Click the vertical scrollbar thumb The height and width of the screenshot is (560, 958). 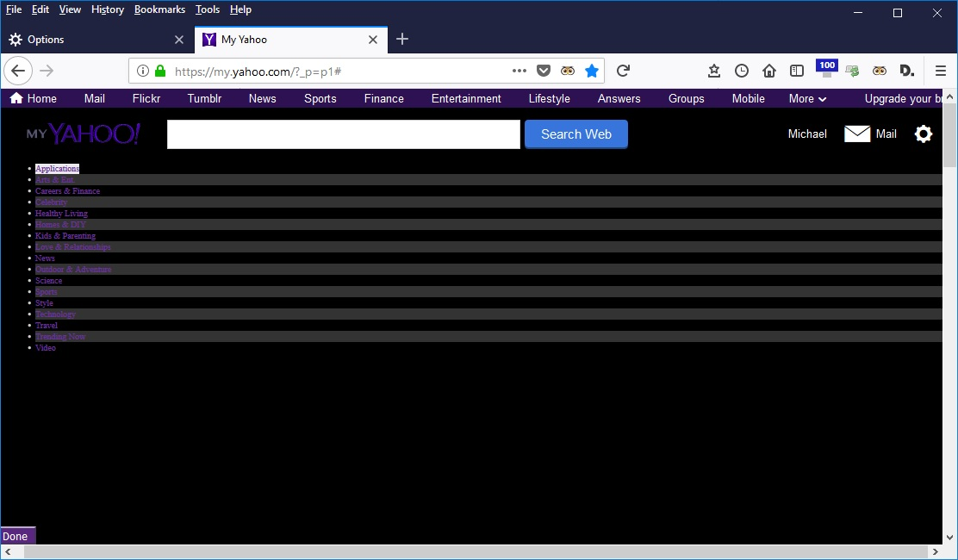click(x=949, y=135)
